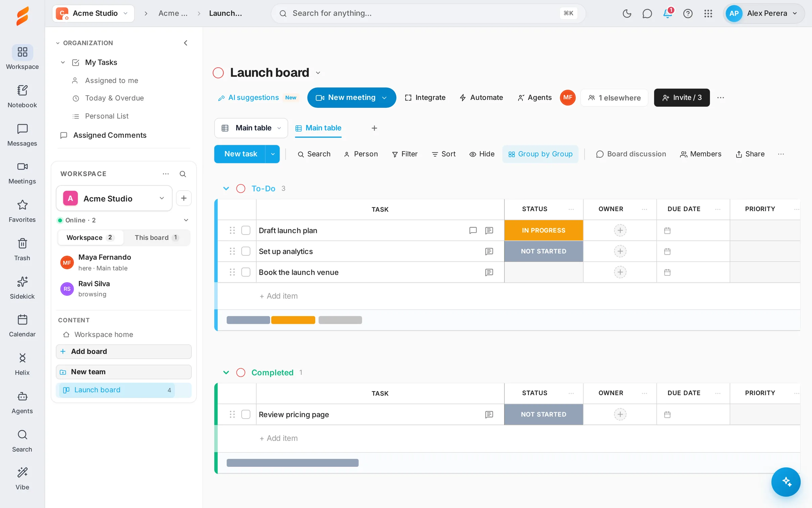The image size is (812, 508).
Task: Click the orange segment in To-Do summary bar
Action: [x=293, y=320]
